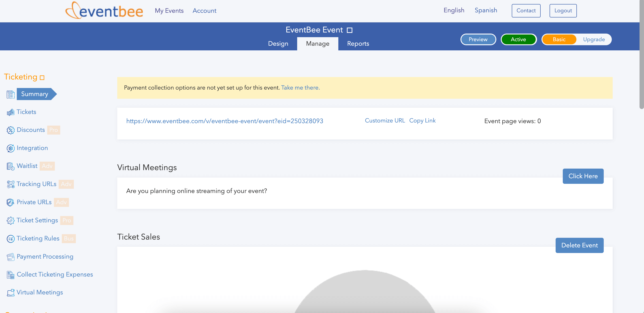Click the Integration sidebar icon
This screenshot has width=644, height=313.
pyautogui.click(x=11, y=148)
